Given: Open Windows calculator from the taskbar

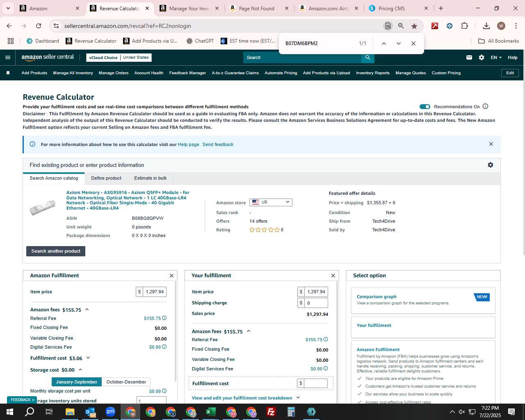Looking at the screenshot, I should [x=291, y=412].
